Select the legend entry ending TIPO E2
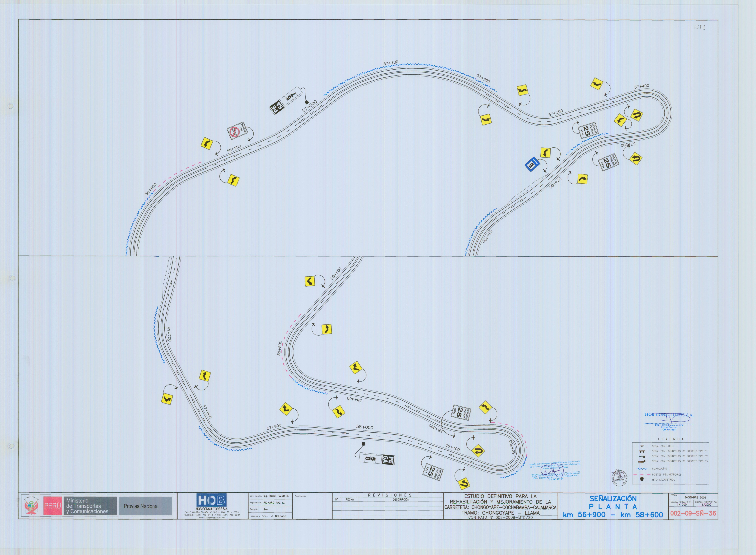This screenshot has height=555, width=756. [680, 456]
